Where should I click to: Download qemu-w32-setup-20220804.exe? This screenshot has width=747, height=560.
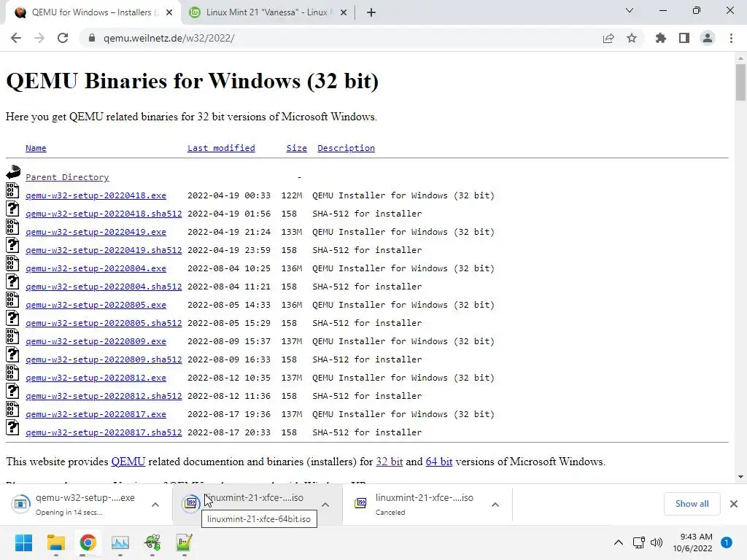pyautogui.click(x=96, y=268)
